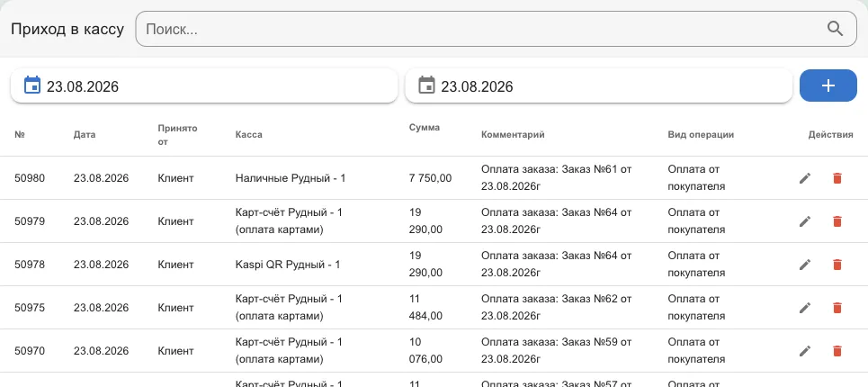Click Оплата от покупателя in row 50980
This screenshot has width=868, height=387.
696,177
